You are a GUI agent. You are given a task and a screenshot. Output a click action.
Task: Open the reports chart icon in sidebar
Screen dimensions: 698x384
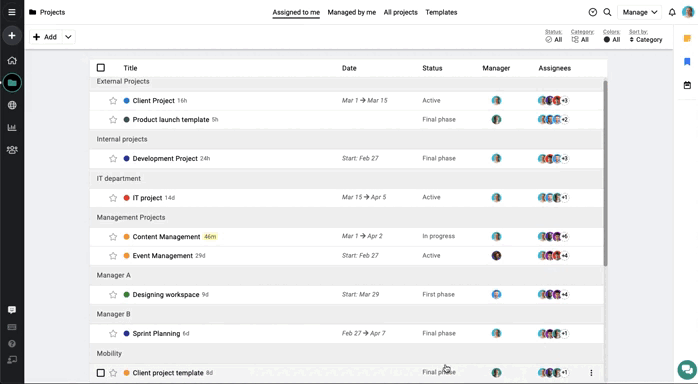coord(12,128)
